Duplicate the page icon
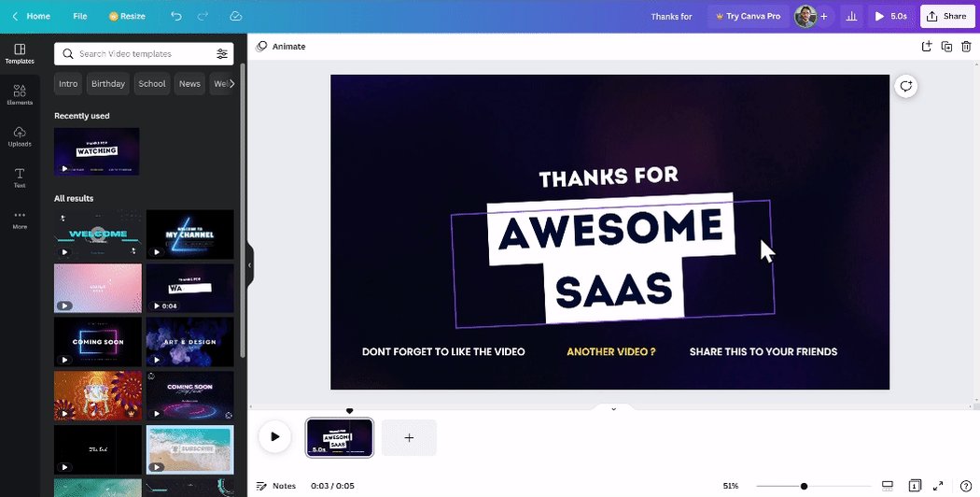 (947, 47)
